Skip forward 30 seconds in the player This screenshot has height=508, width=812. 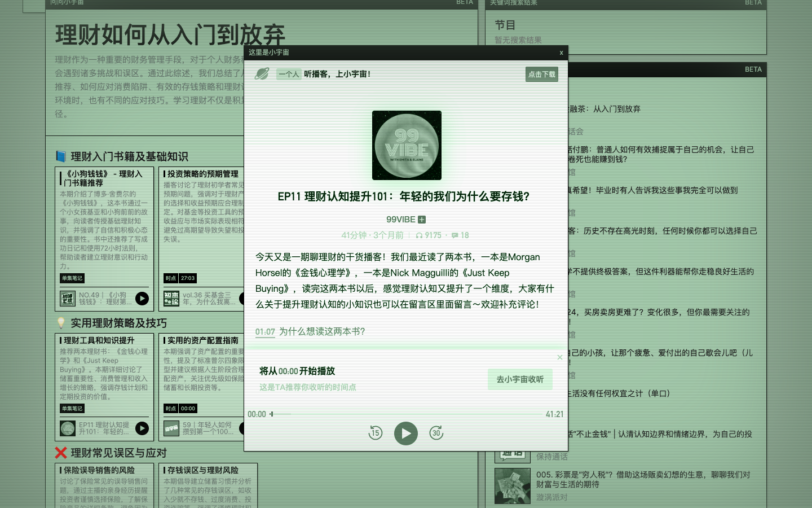[436, 433]
